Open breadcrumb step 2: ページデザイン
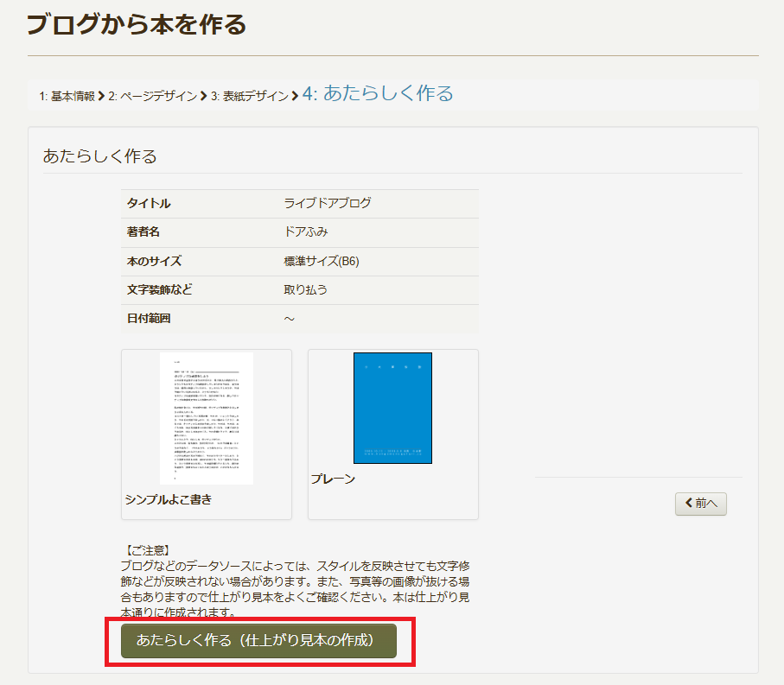Image resolution: width=784 pixels, height=685 pixels. pos(153,96)
